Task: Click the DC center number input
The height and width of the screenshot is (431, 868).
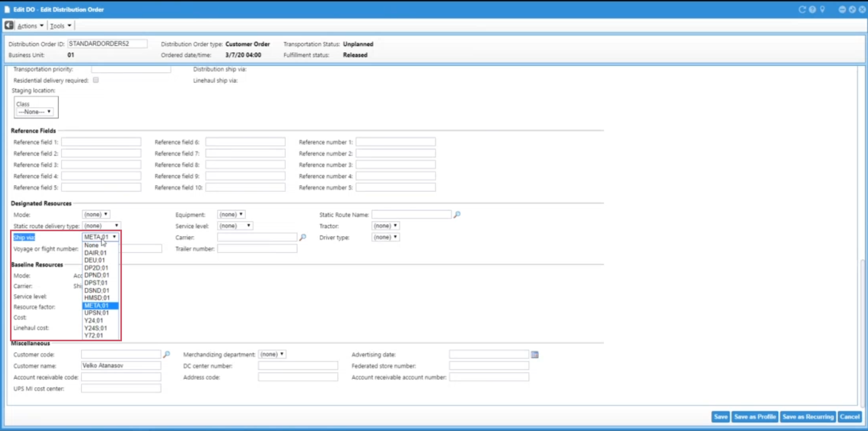Action: tap(298, 366)
